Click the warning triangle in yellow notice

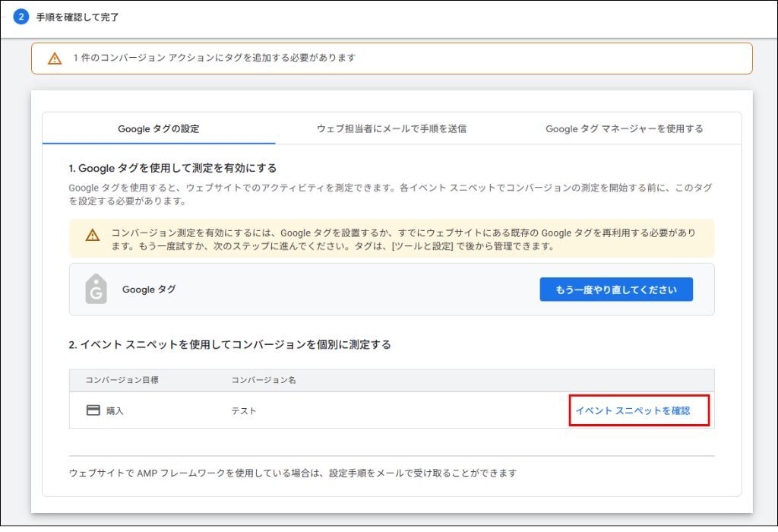[x=92, y=235]
